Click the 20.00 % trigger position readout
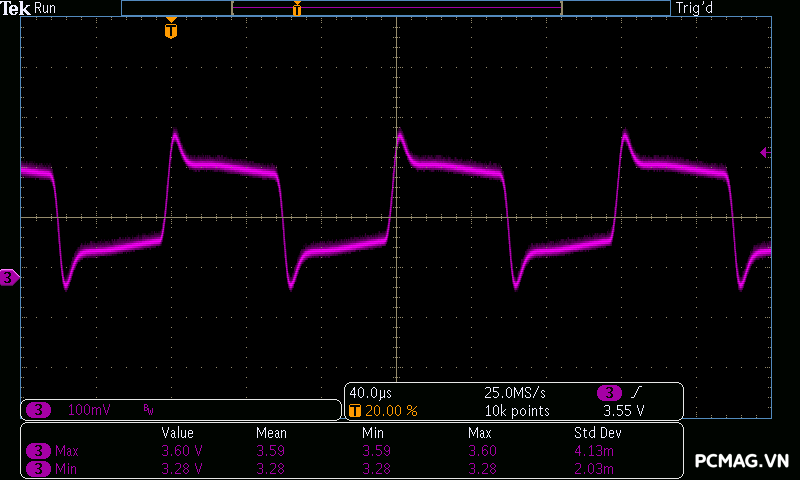 tap(390, 410)
